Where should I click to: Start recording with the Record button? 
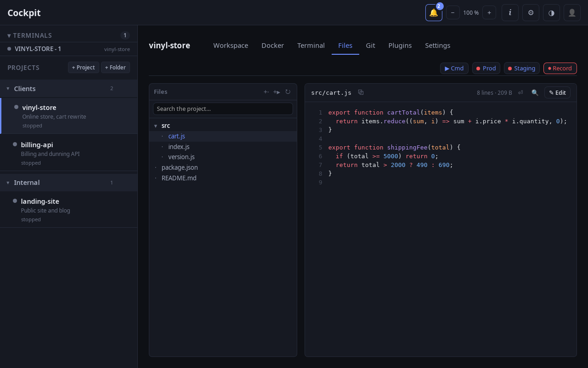click(560, 68)
